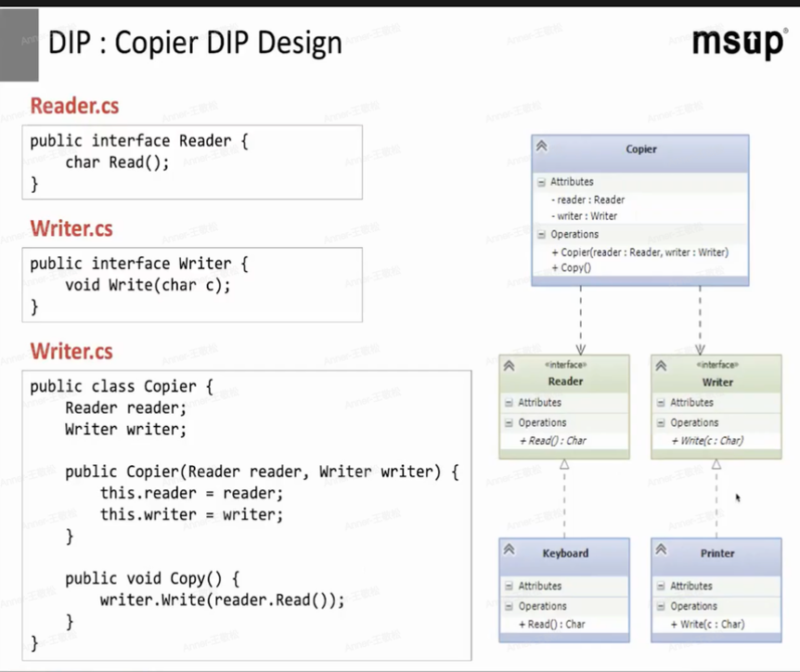The height and width of the screenshot is (672, 800).
Task: Click inside the Reader interface code box
Action: pyautogui.click(x=191, y=162)
